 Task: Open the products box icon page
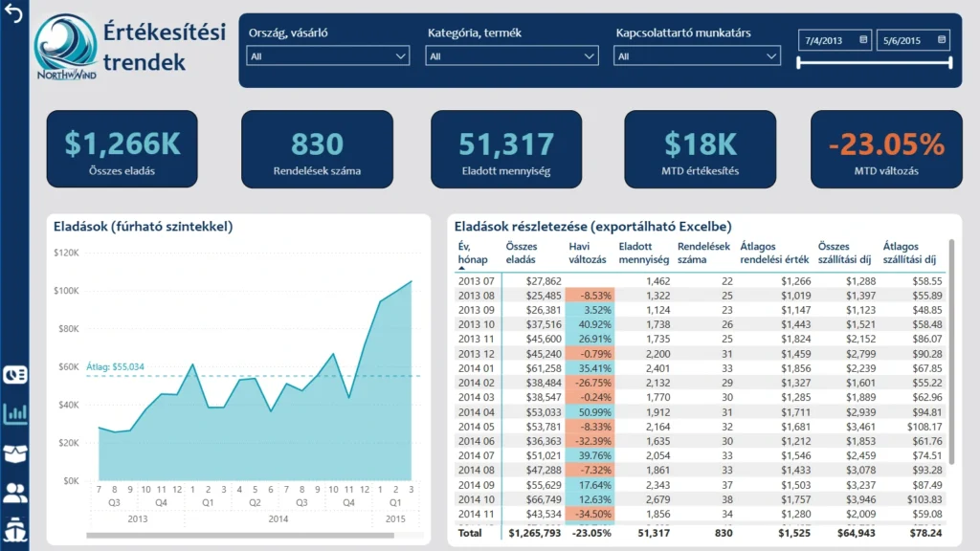(x=15, y=453)
